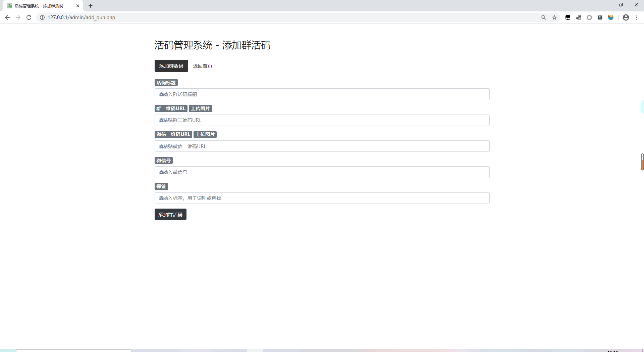This screenshot has height=352, width=644.
Task: Click the 返回首页 link
Action: coord(203,66)
